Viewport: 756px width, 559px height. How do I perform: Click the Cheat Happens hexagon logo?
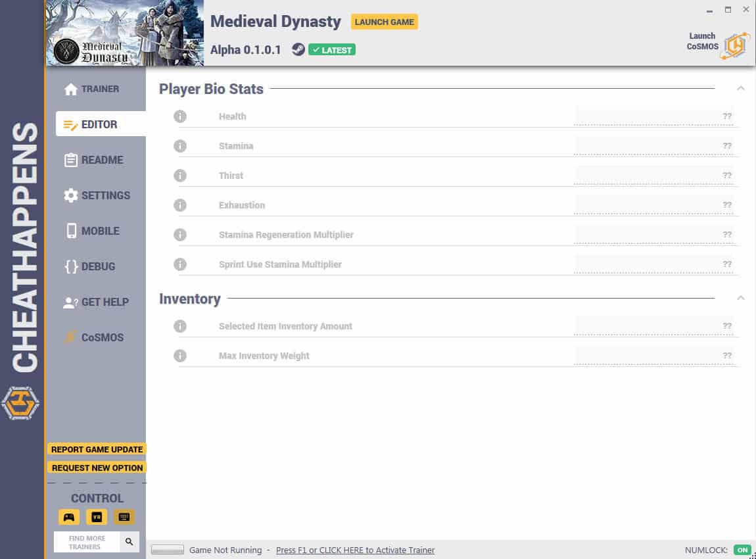(20, 403)
